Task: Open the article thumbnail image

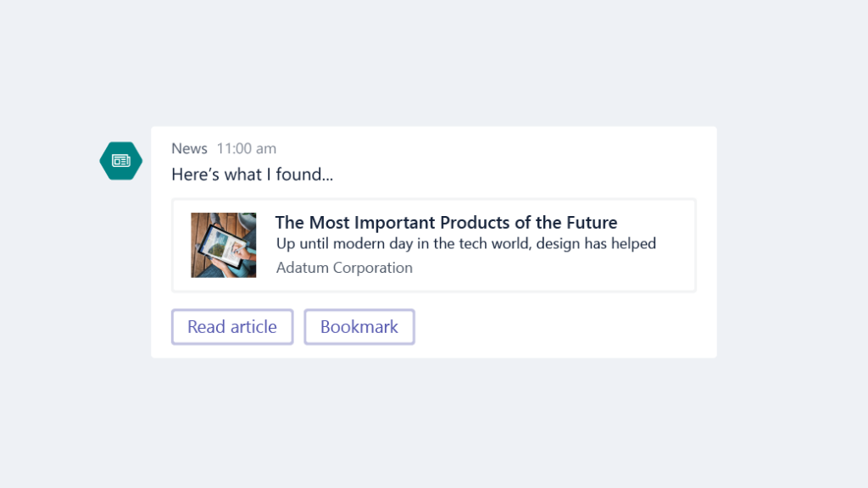Action: tap(223, 245)
